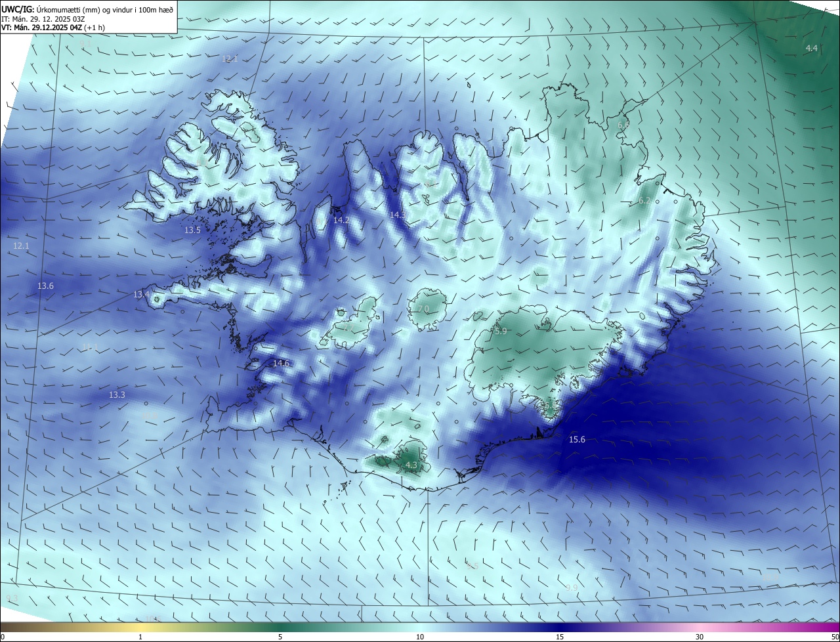
Task: Click the colorbar tick label 50
Action: coord(835,637)
